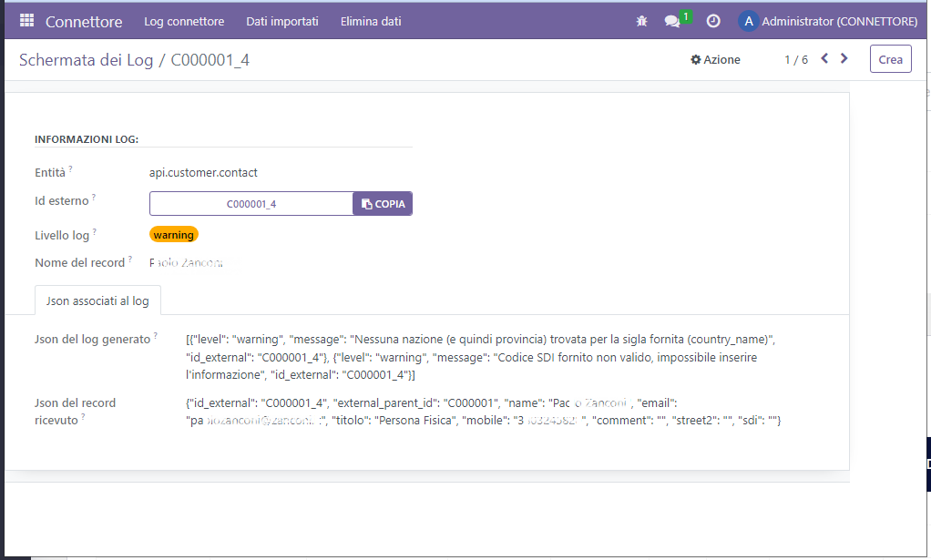Click the debug bug icon
This screenshot has height=560, width=931.
pos(641,21)
